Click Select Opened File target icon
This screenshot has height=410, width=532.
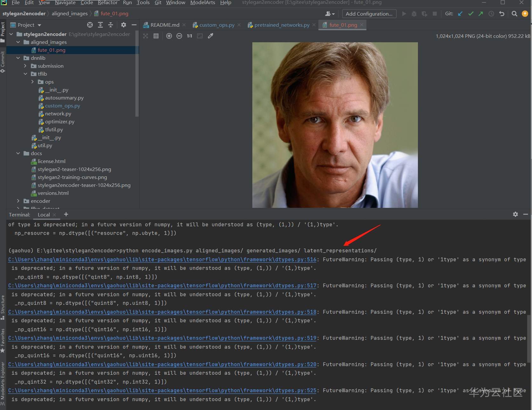click(x=90, y=25)
